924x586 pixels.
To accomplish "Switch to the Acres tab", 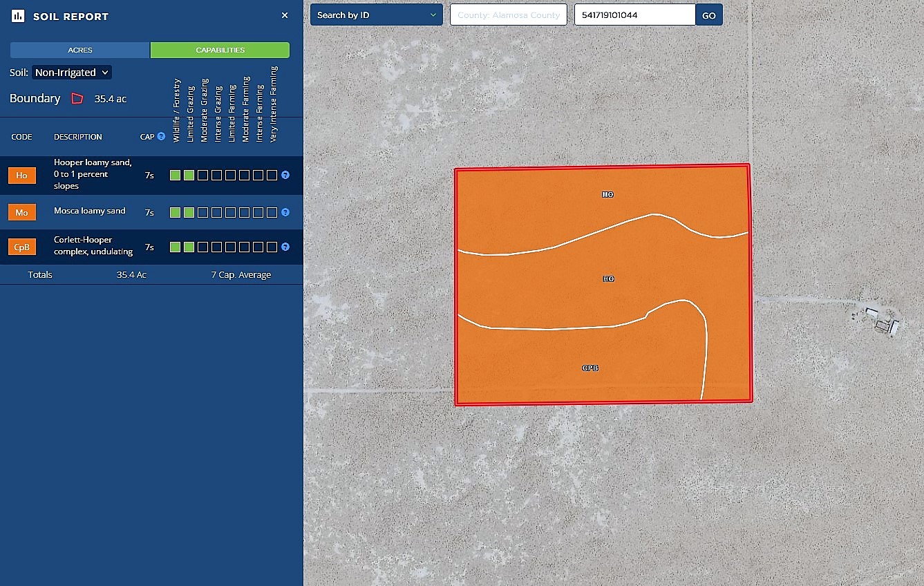I will pos(80,50).
